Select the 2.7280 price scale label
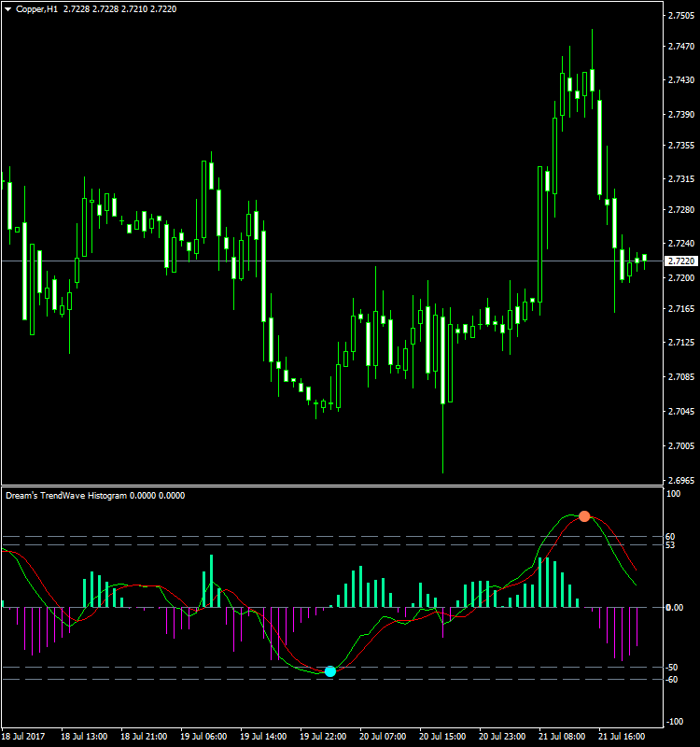This screenshot has height=747, width=700. point(681,209)
